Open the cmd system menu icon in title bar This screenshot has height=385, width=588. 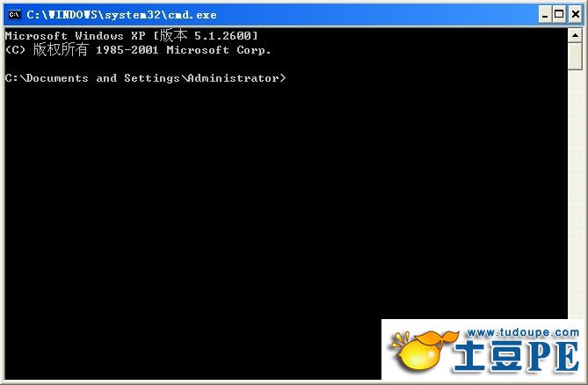pos(14,15)
